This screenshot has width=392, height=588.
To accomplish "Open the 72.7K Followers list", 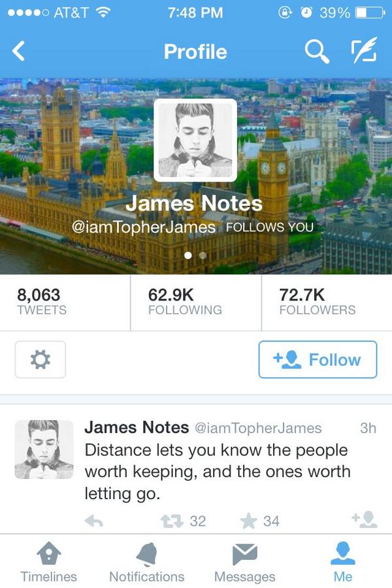I will 327,302.
